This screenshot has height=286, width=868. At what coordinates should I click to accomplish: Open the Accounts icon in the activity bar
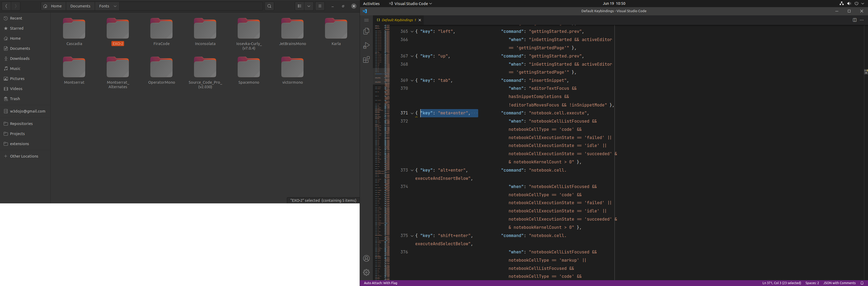(x=366, y=258)
